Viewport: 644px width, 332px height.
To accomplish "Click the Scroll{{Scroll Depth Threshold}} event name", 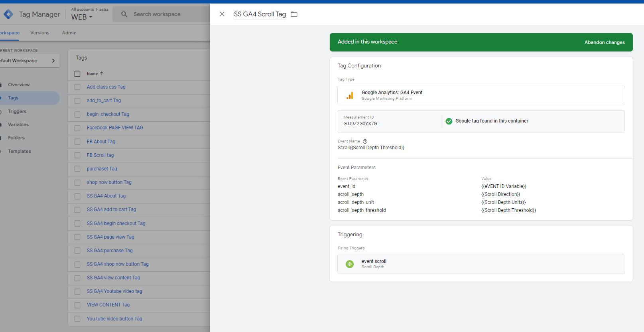I will 371,148.
